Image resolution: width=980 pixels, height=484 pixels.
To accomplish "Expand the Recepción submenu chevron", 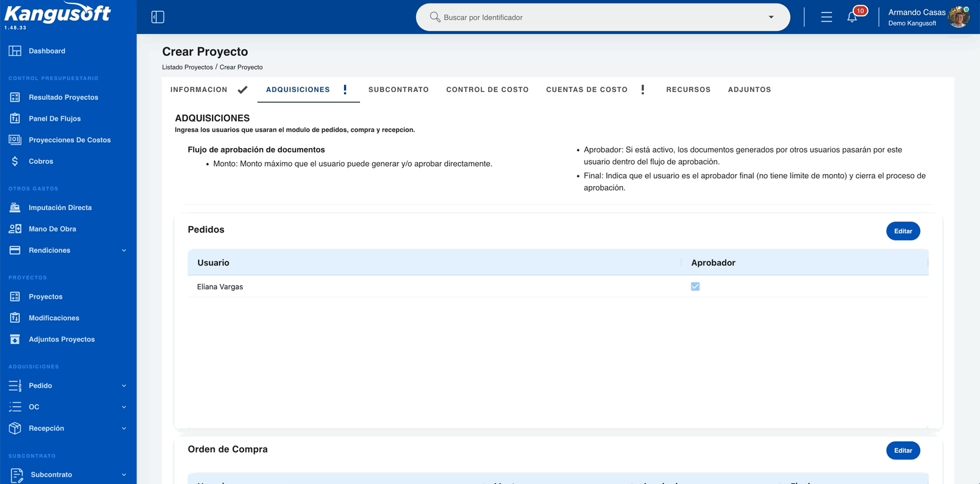I will point(124,429).
